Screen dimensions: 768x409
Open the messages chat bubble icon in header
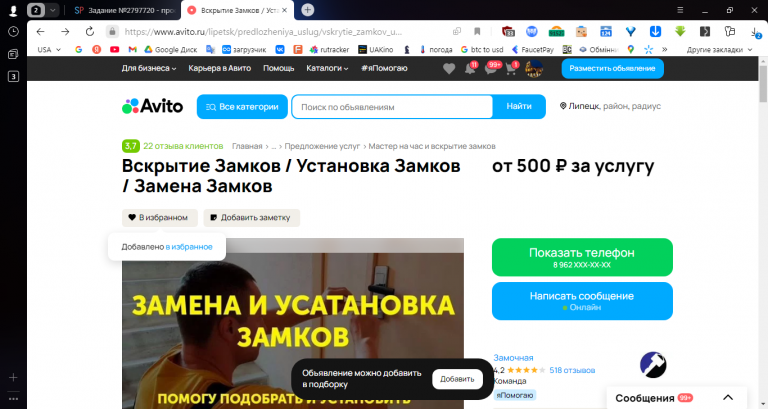pyautogui.click(x=491, y=69)
